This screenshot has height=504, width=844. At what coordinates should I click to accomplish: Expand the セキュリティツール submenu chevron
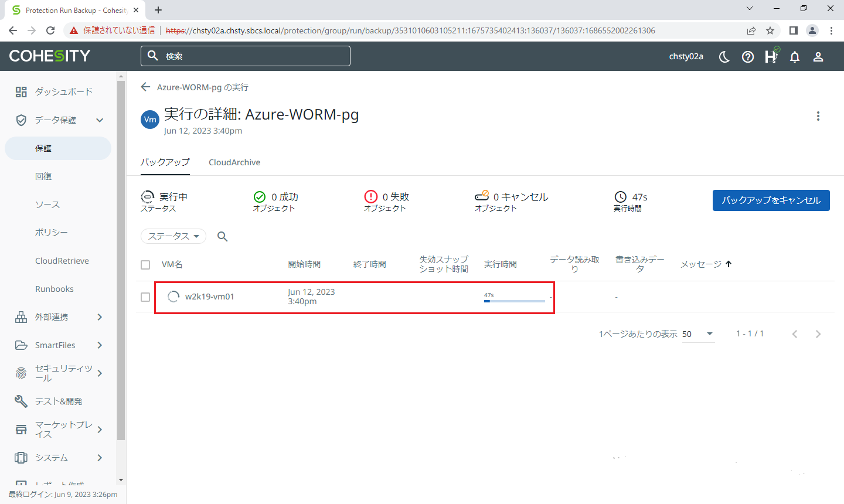[x=100, y=373]
